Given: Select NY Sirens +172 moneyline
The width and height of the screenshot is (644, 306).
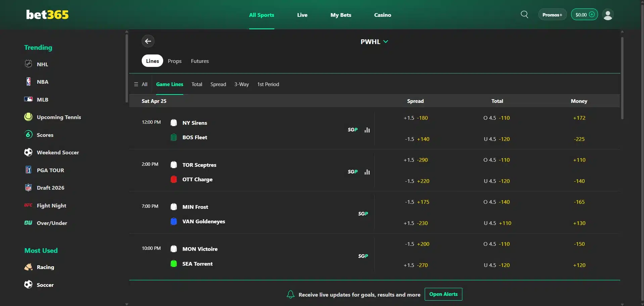Looking at the screenshot, I should (579, 118).
